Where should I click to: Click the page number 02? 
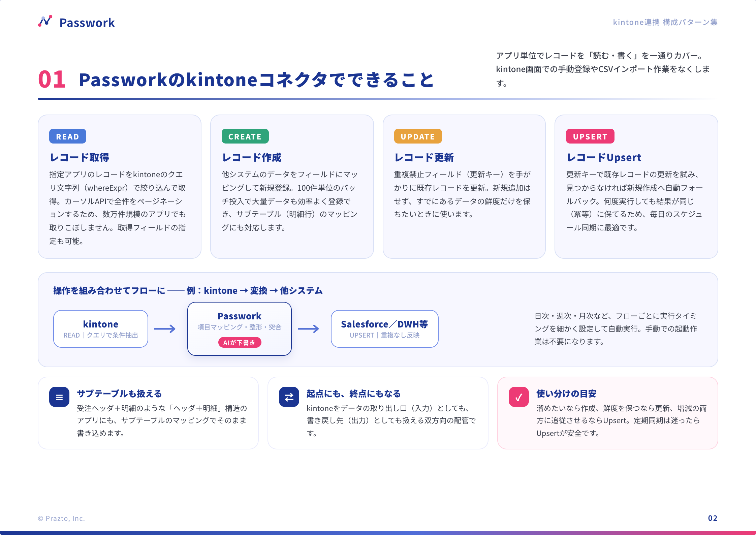click(x=713, y=518)
